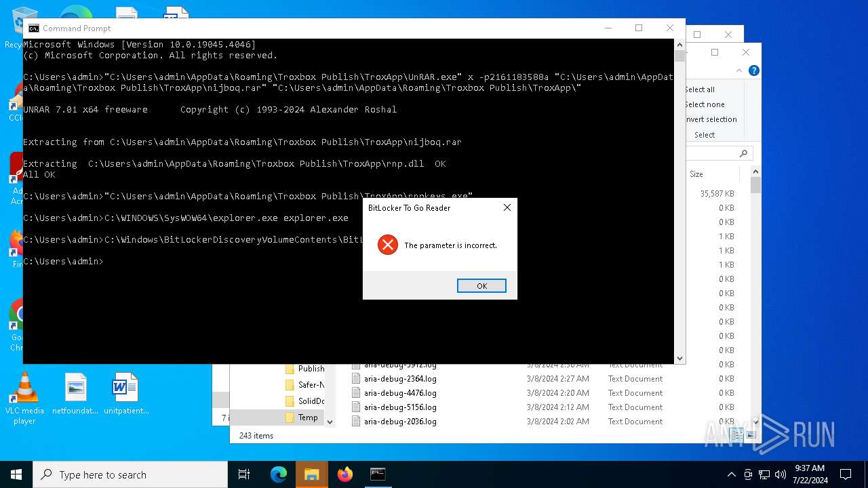Viewport: 868px width, 488px height.
Task: Open network status tray icon
Action: 764,474
